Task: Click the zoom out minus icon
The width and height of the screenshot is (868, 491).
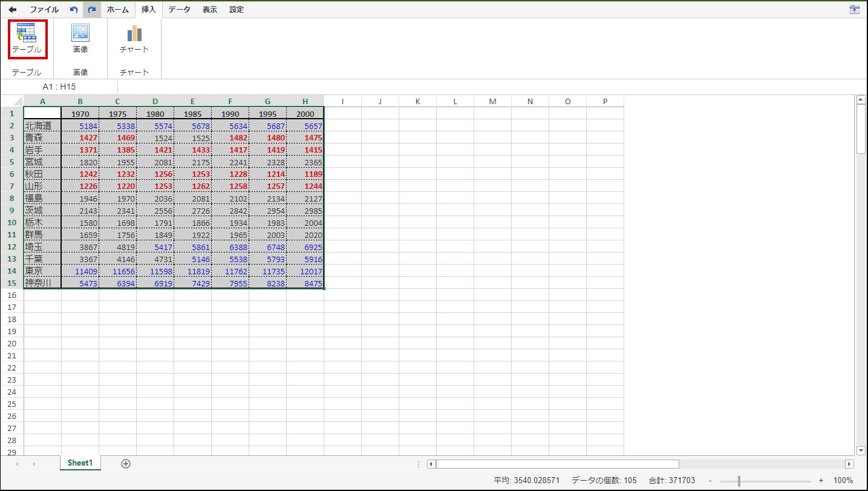Action: pyautogui.click(x=710, y=481)
